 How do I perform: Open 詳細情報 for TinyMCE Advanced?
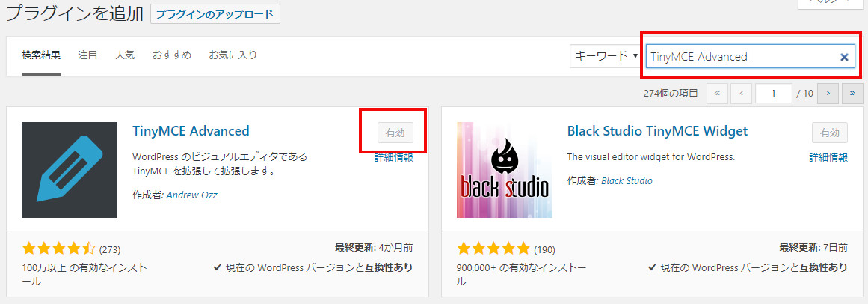point(393,157)
